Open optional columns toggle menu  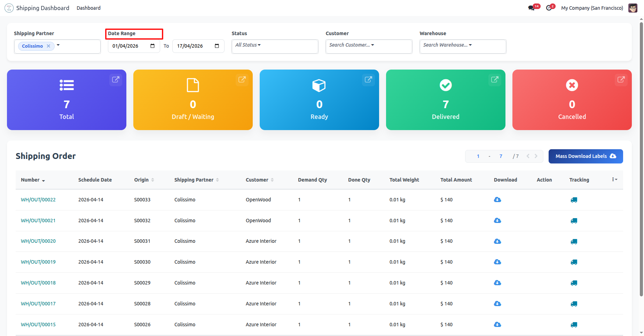pos(614,179)
